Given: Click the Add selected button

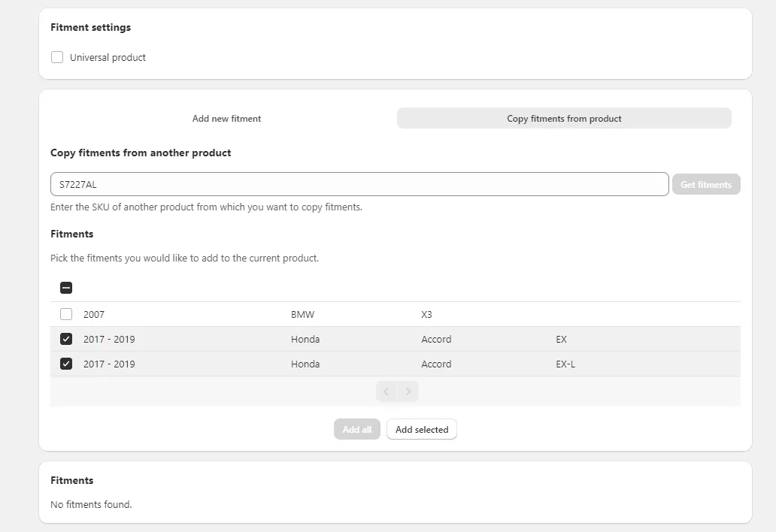Looking at the screenshot, I should point(422,430).
